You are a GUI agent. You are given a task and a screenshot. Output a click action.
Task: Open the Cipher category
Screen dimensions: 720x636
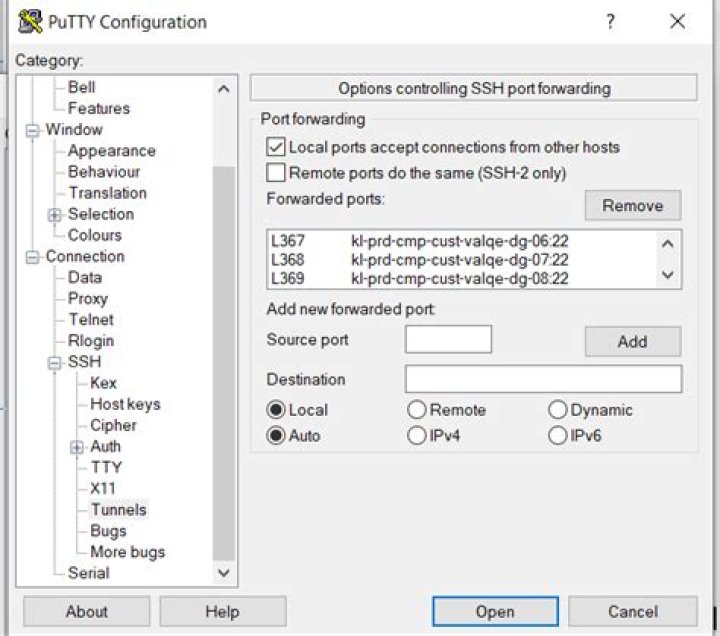[113, 425]
